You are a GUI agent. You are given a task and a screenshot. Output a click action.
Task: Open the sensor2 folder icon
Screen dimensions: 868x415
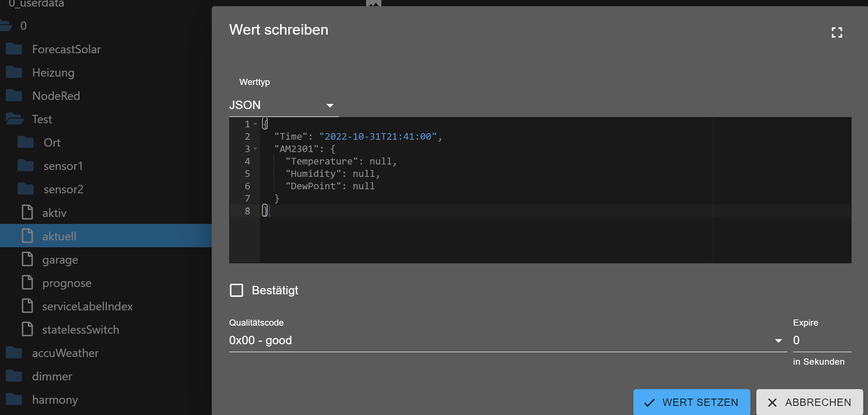pos(26,189)
